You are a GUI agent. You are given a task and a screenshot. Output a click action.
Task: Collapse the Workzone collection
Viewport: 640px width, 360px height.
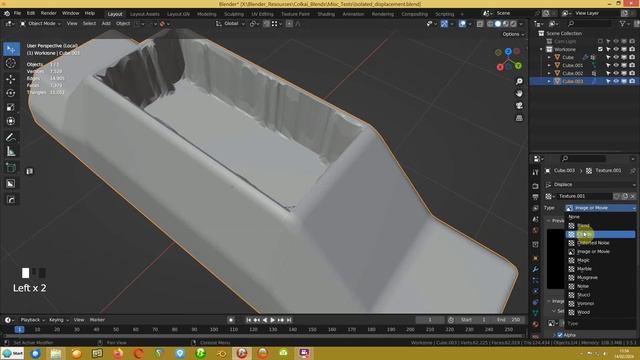click(542, 49)
